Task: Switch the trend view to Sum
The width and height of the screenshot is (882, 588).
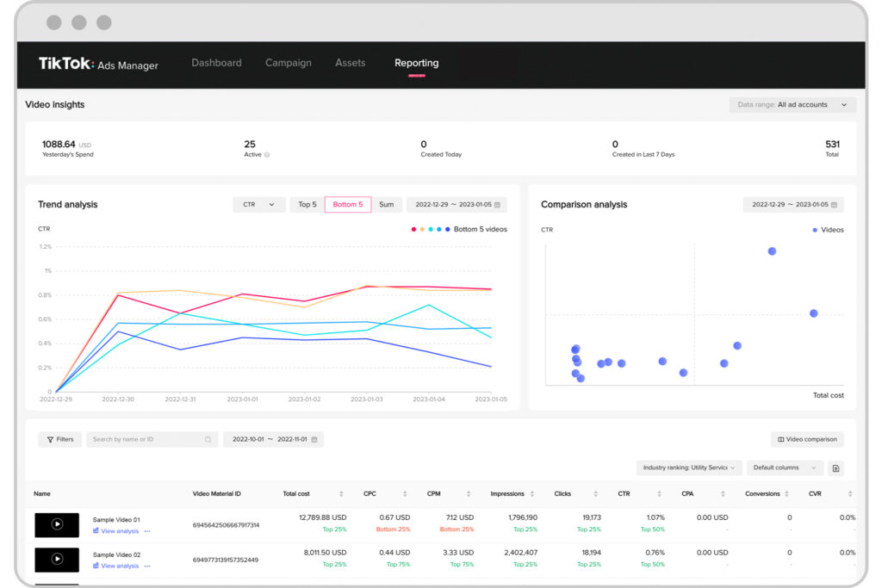Action: tap(386, 205)
